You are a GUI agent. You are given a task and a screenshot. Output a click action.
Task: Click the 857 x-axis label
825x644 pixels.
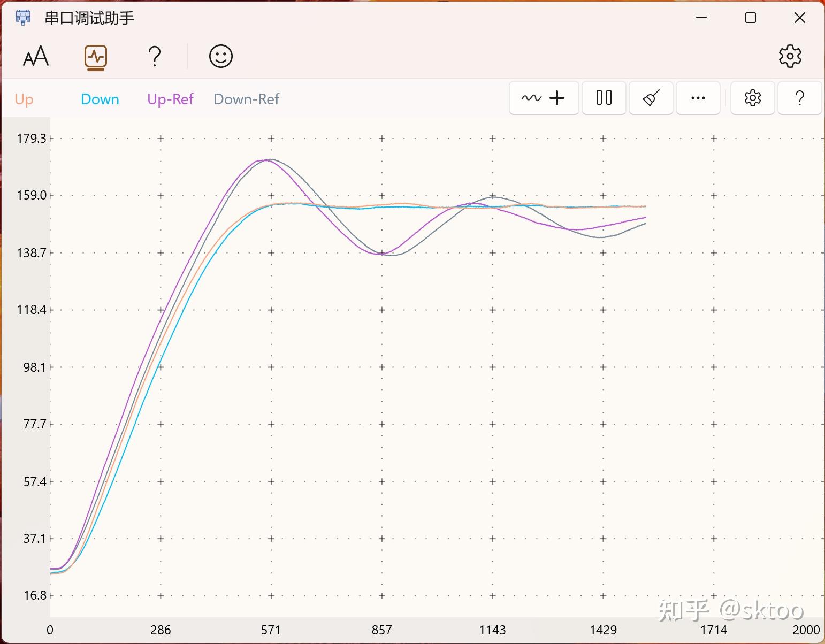pyautogui.click(x=382, y=630)
